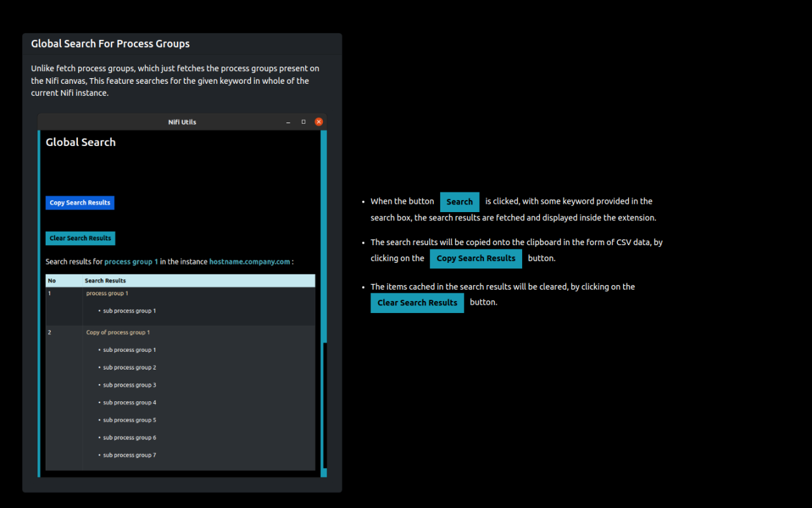812x508 pixels.
Task: Select the 'process group 1' result row
Action: coord(107,293)
